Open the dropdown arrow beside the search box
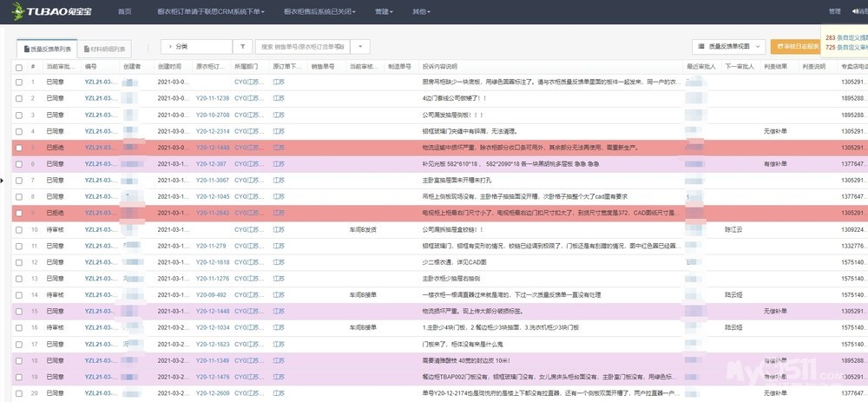Viewport: 868px width, 402px height. point(359,47)
